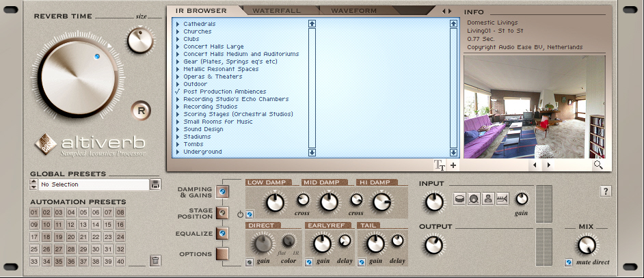The width and height of the screenshot is (644, 278).
Task: Select the kick drum input preset icon
Action: coord(474,199)
